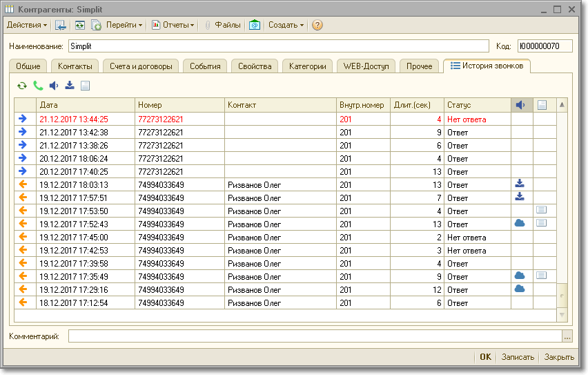Open the Создать dropdown menu
This screenshot has width=588, height=375.
(x=286, y=25)
